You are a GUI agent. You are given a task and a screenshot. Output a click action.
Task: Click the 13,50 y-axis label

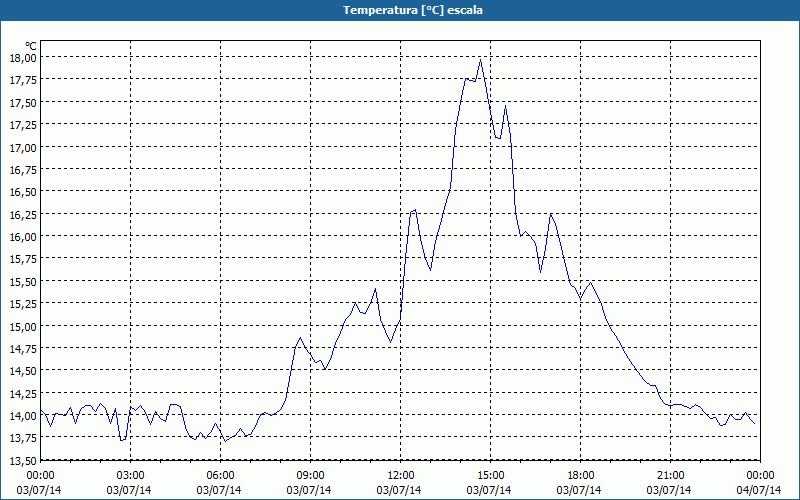pos(23,460)
